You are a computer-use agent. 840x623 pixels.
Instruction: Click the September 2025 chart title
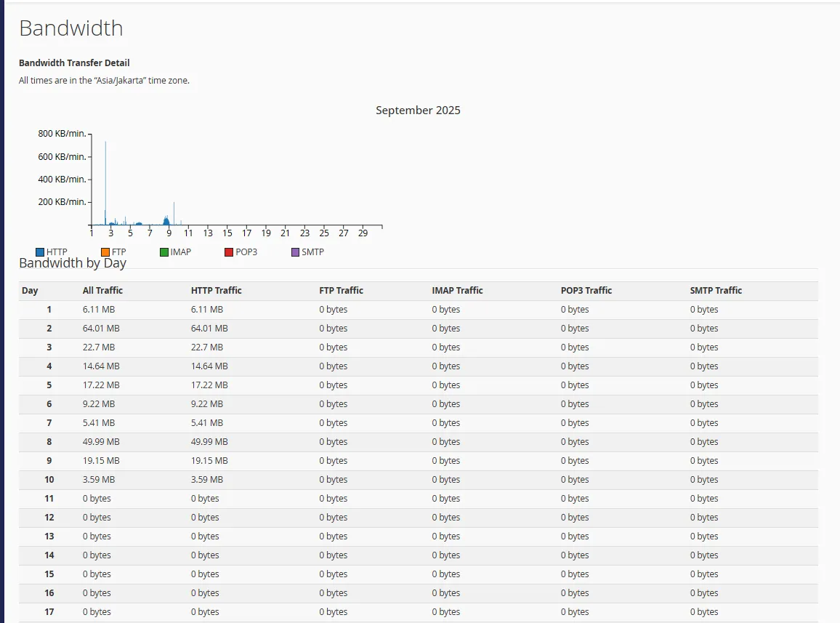(x=418, y=110)
